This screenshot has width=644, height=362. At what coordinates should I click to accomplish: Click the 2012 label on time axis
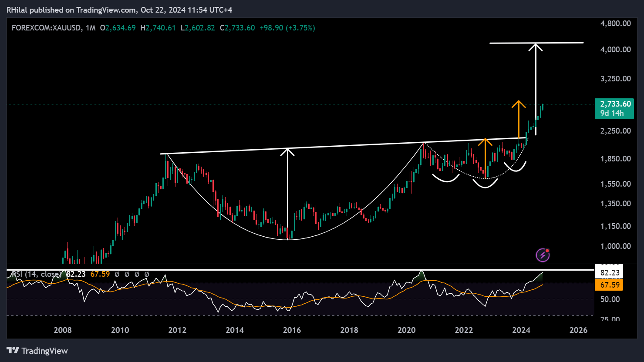click(x=178, y=330)
